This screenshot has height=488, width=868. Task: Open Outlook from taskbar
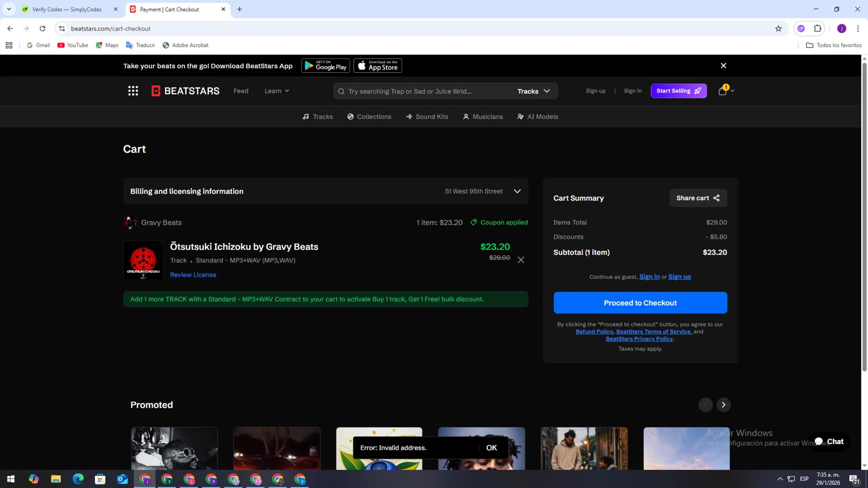123,479
